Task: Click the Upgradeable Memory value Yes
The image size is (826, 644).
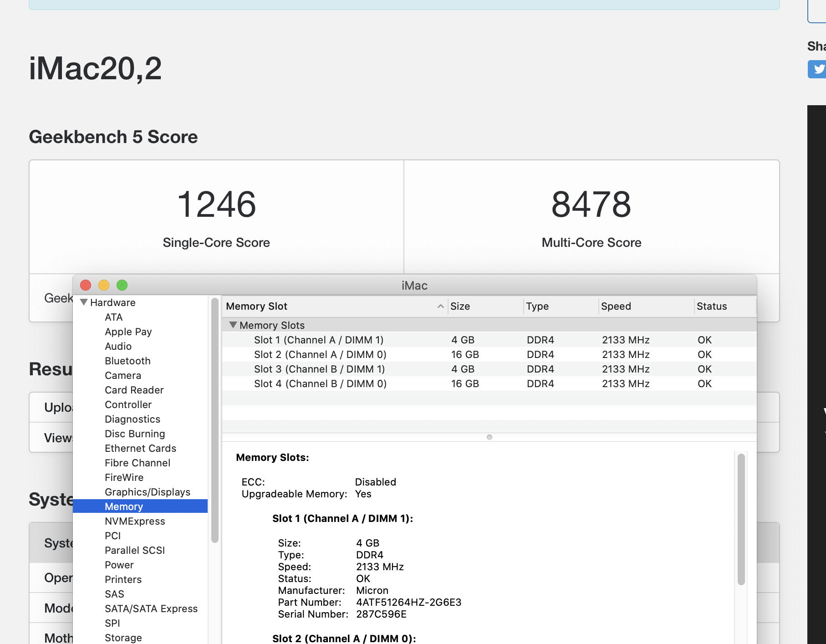Action: point(363,494)
